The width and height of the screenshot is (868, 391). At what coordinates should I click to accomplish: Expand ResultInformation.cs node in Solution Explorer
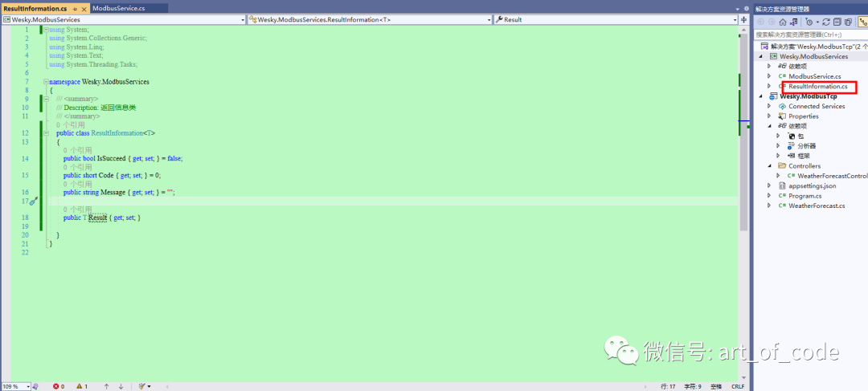[769, 86]
